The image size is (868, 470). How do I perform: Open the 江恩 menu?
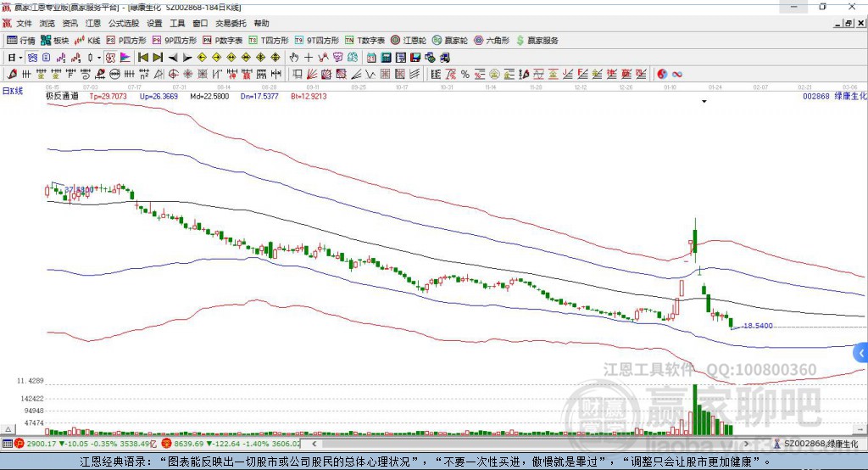point(93,23)
